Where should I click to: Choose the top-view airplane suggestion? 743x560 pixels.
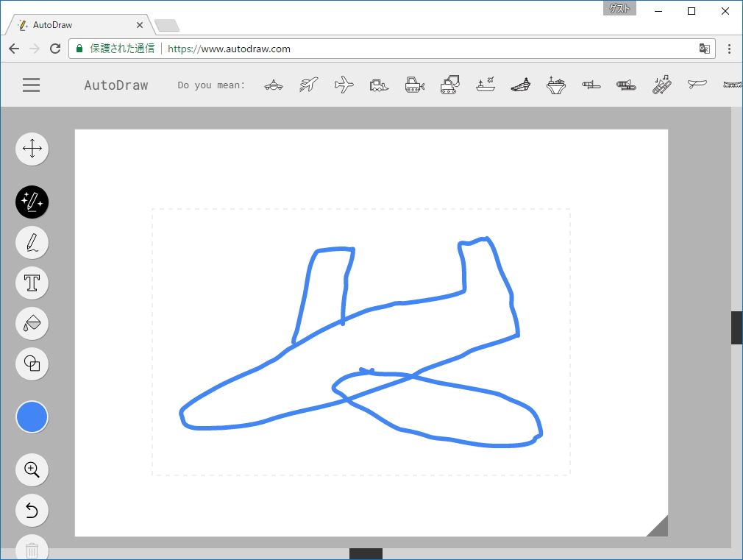tap(344, 85)
